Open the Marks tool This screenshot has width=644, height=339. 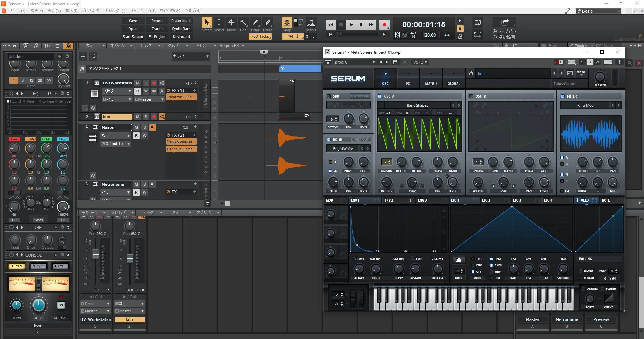tap(311, 22)
